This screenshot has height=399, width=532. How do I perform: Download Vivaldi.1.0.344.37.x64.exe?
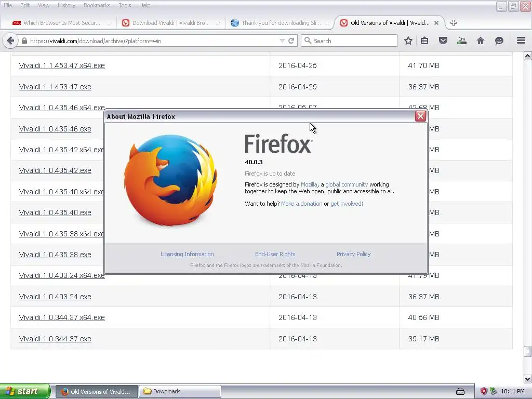click(62, 317)
